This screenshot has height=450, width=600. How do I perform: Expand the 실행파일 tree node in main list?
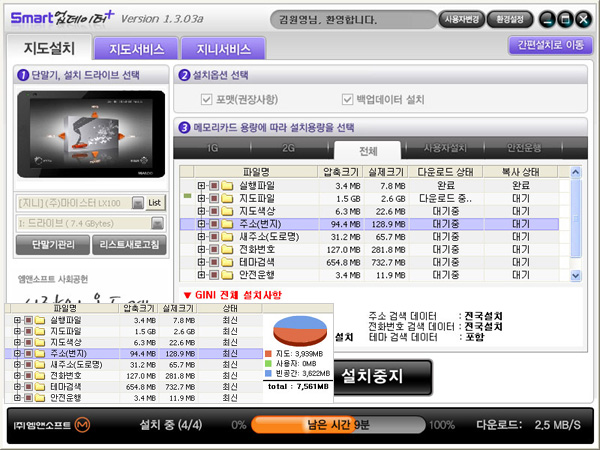pos(201,186)
